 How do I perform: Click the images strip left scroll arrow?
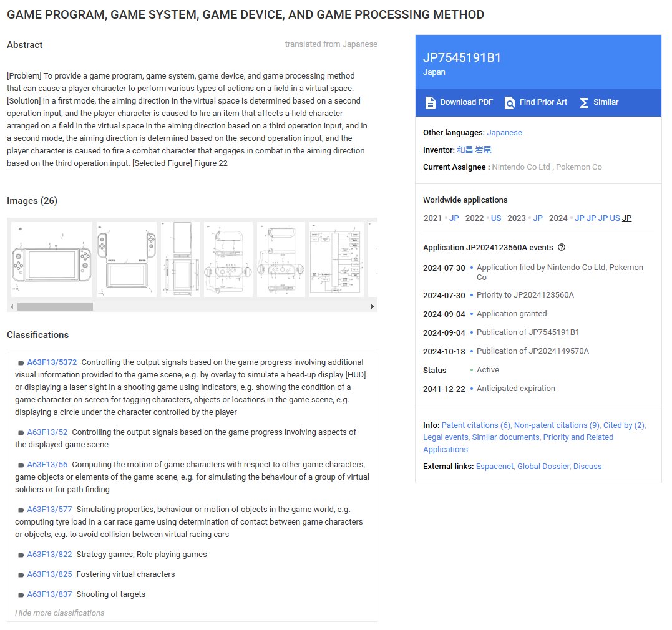coord(12,307)
